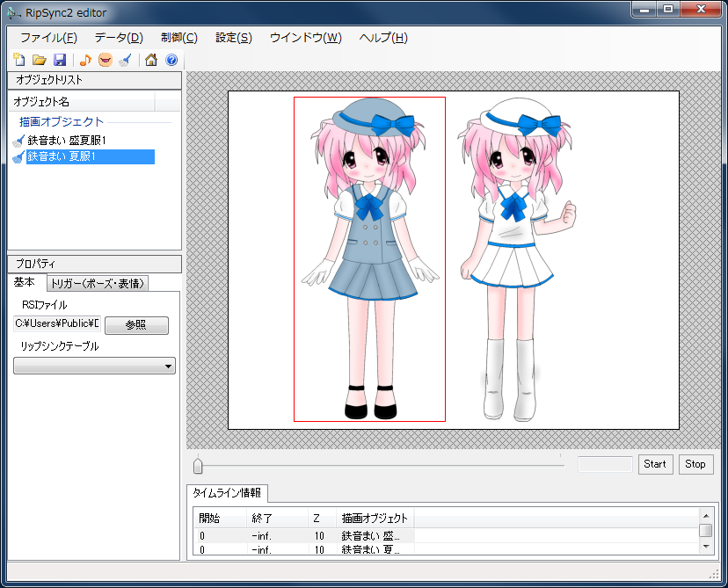
Task: Select 鉄音まい 夏服1 in object list
Action: point(90,156)
